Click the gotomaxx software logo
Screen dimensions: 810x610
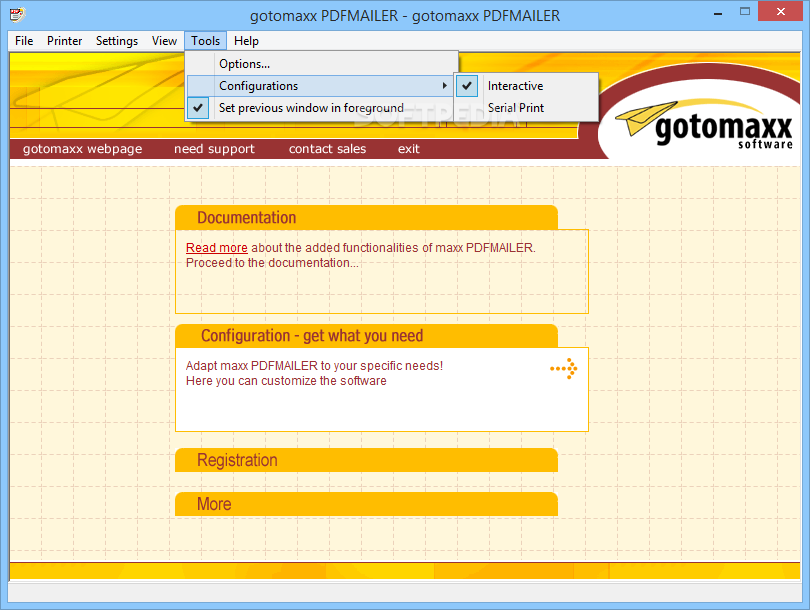coord(704,124)
